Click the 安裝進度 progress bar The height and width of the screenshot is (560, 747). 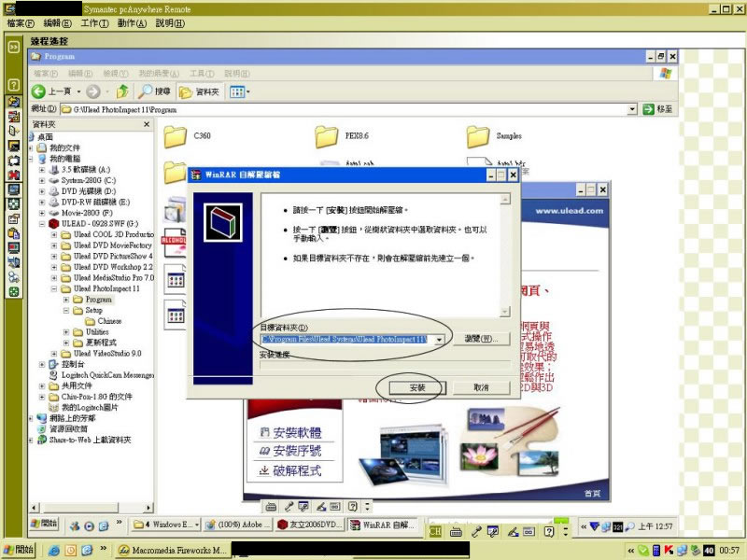click(x=385, y=366)
